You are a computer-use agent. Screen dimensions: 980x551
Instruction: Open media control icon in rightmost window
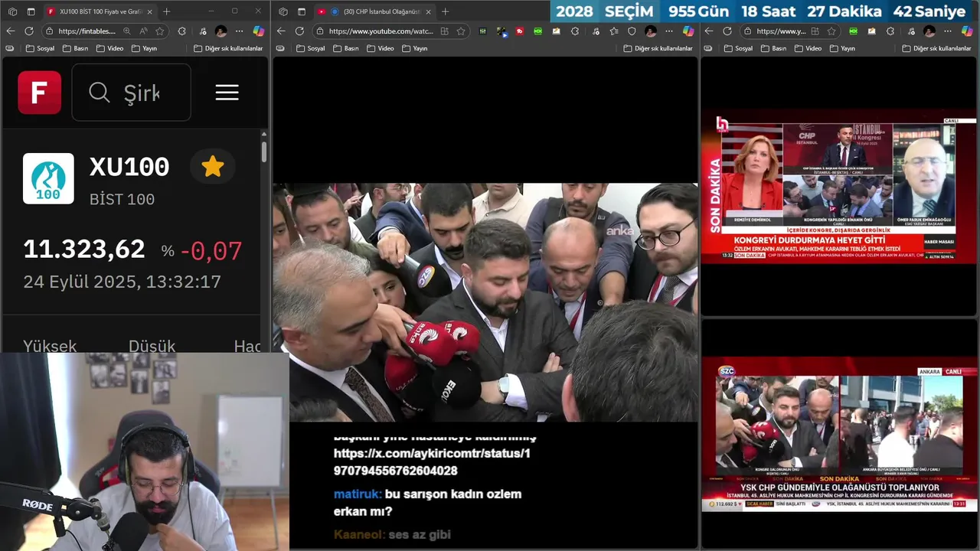[910, 31]
